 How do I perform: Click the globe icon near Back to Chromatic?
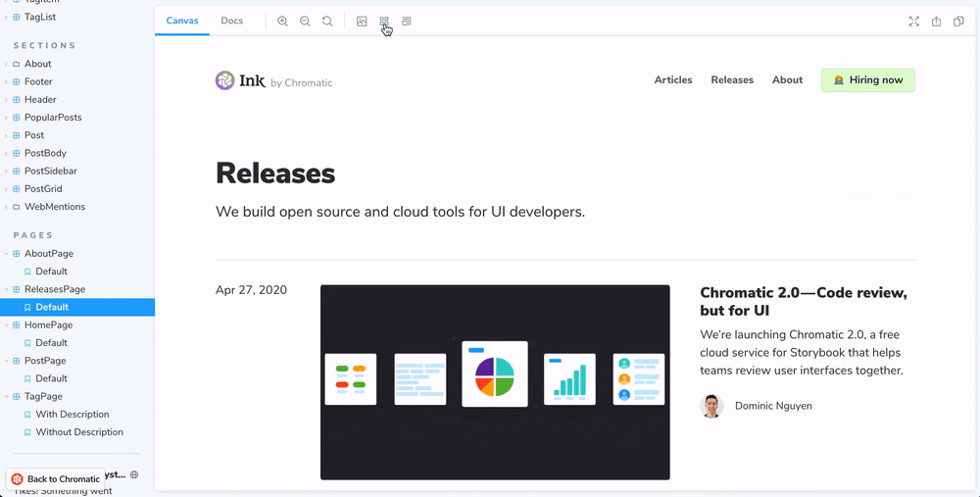coord(133,475)
